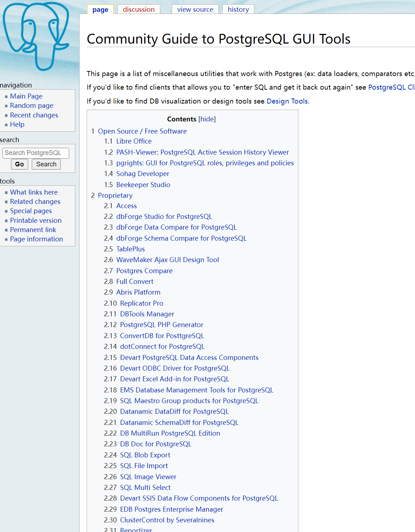Jump to DB Doc for PostgreSQL
Viewport: 415px width, 532px height.
156,444
